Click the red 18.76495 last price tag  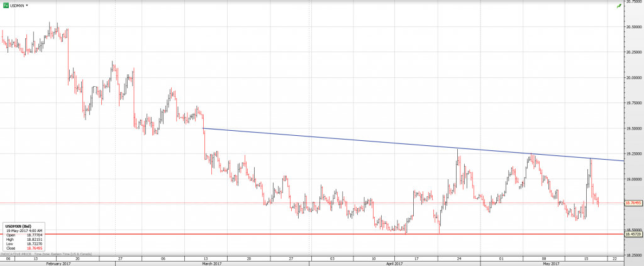click(633, 203)
